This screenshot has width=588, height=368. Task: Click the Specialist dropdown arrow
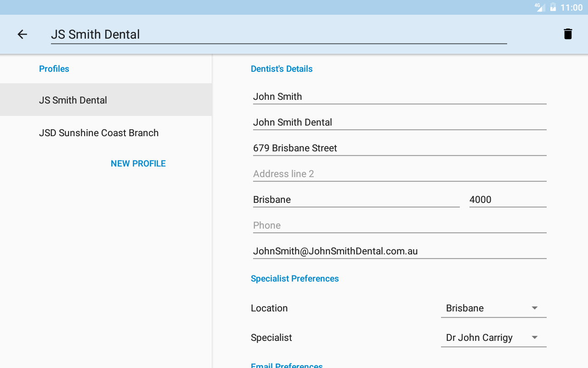[x=535, y=338]
